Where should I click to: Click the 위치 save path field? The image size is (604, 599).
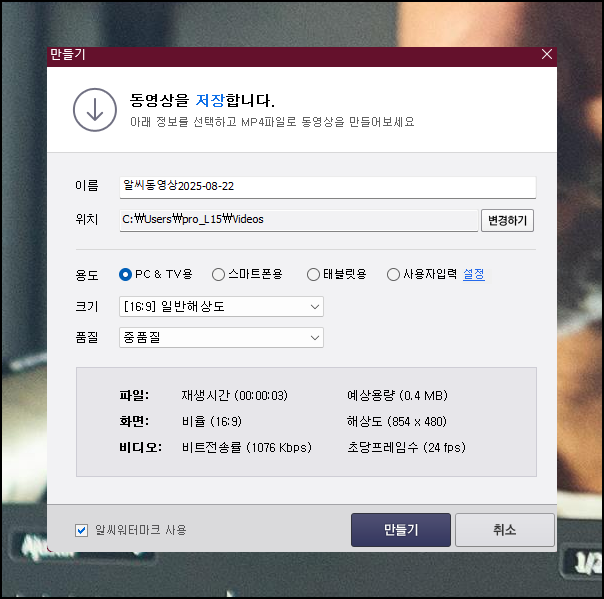pos(299,220)
